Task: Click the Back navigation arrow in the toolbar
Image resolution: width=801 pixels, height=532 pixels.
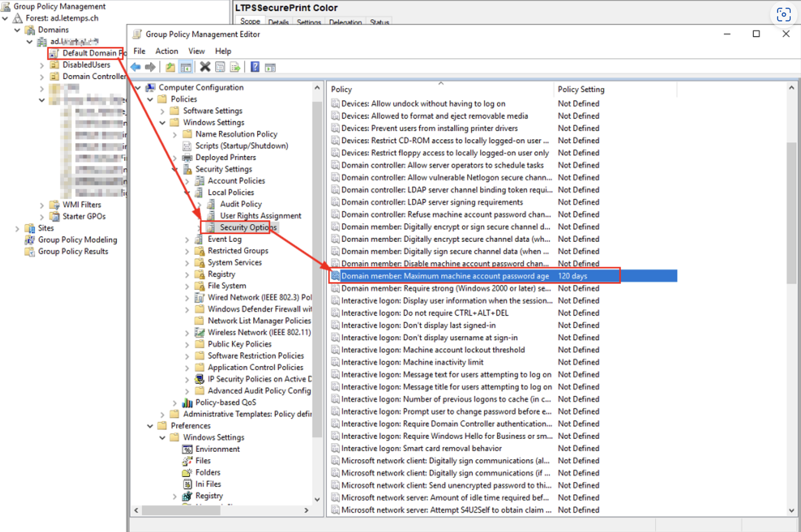Action: coord(136,66)
